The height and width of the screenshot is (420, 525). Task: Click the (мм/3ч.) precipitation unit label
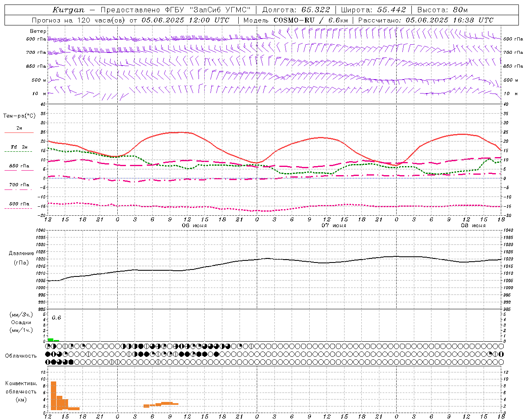[x=21, y=315]
